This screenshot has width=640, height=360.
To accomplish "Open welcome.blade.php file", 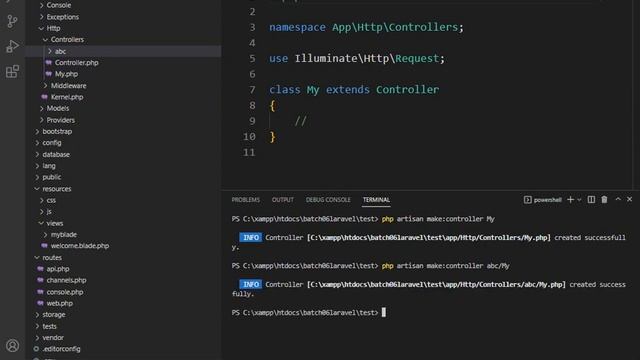I will [x=80, y=246].
